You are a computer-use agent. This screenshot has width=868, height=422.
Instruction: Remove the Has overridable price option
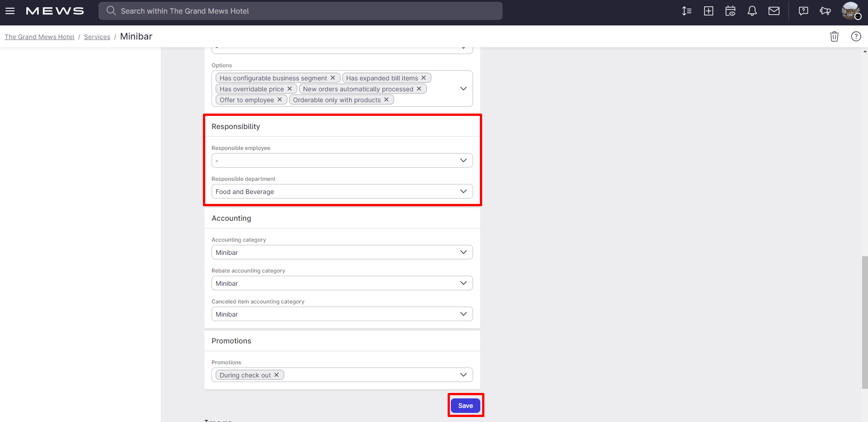click(x=290, y=89)
